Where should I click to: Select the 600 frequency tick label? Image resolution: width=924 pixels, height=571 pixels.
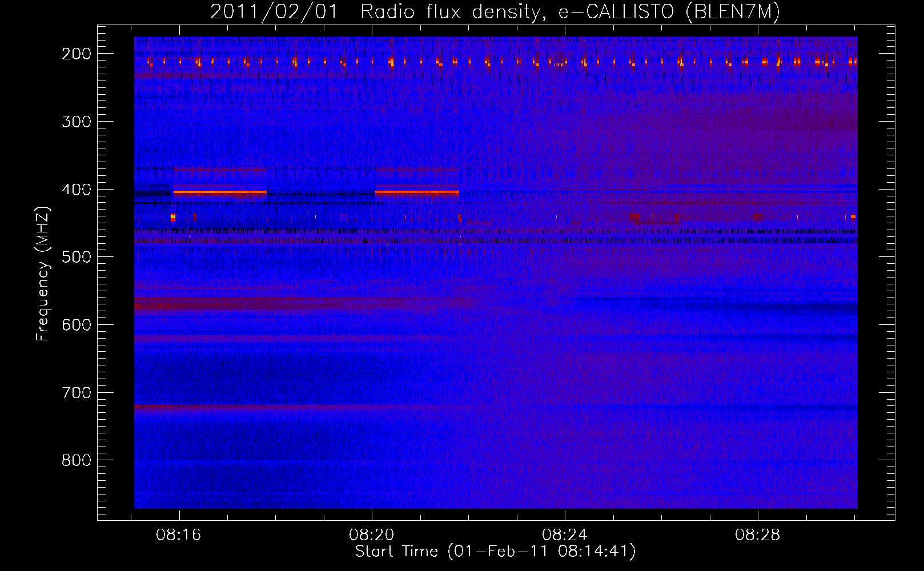[76, 325]
